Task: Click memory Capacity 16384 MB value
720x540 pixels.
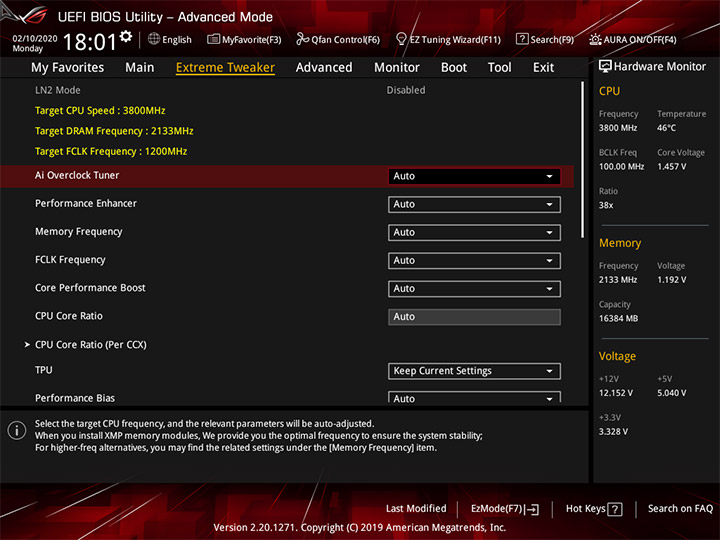Action: tap(619, 319)
